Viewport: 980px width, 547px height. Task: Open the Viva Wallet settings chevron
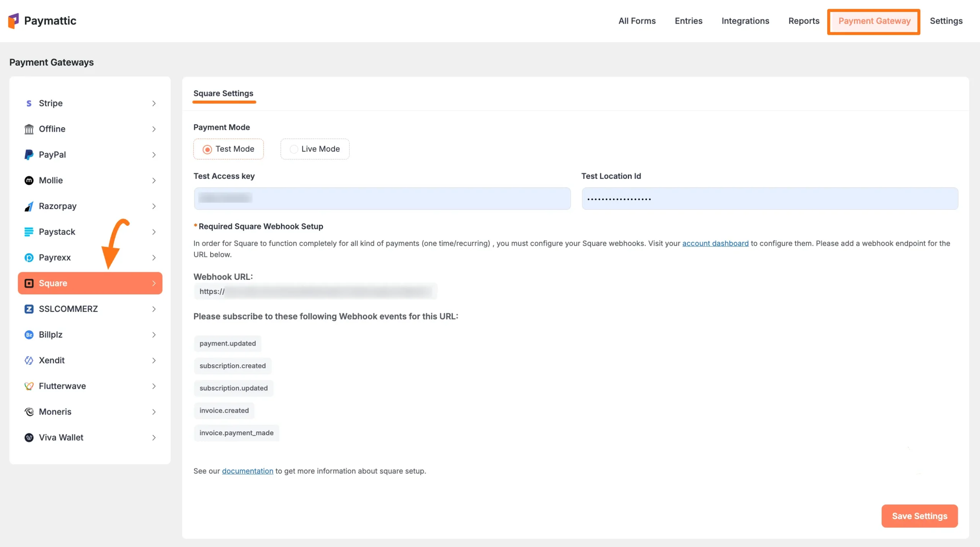coord(154,438)
